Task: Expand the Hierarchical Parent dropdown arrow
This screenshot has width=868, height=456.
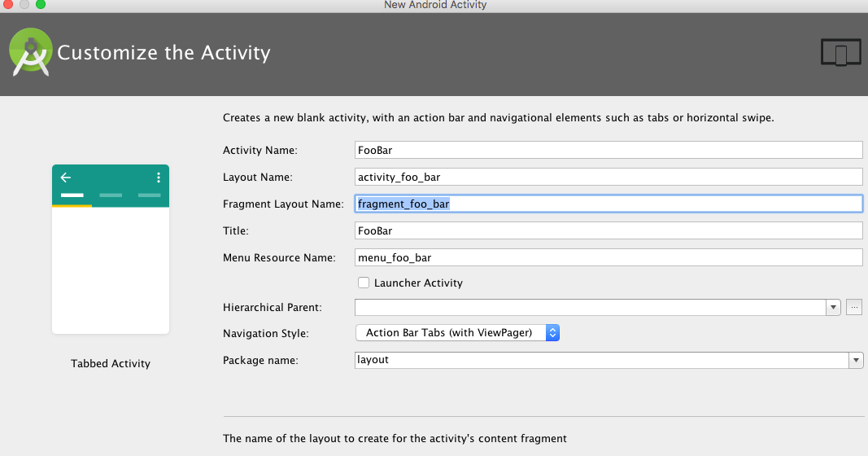Action: 833,307
